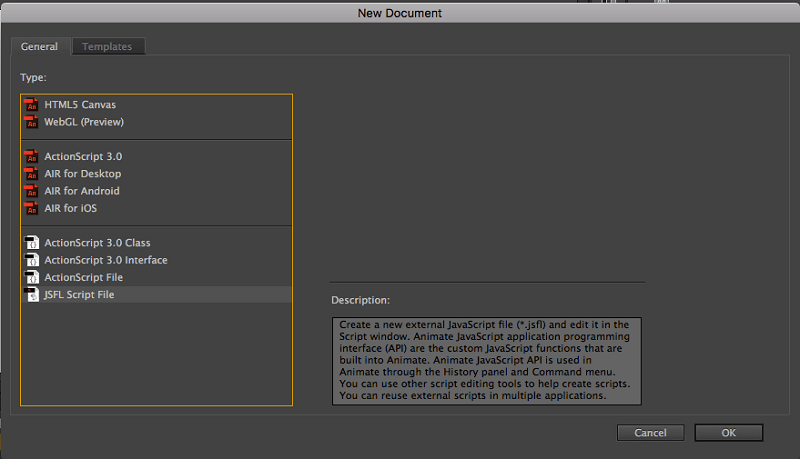Select AIR for iOS label

pos(70,209)
